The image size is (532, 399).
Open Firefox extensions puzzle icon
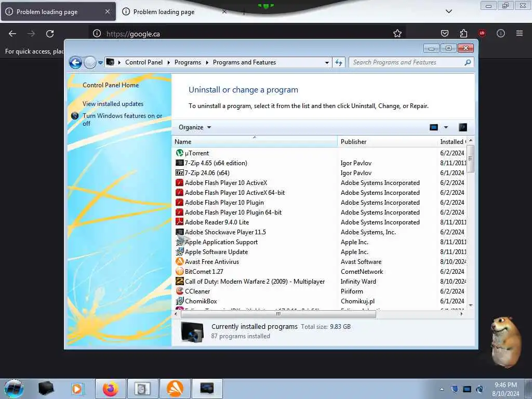point(463,33)
